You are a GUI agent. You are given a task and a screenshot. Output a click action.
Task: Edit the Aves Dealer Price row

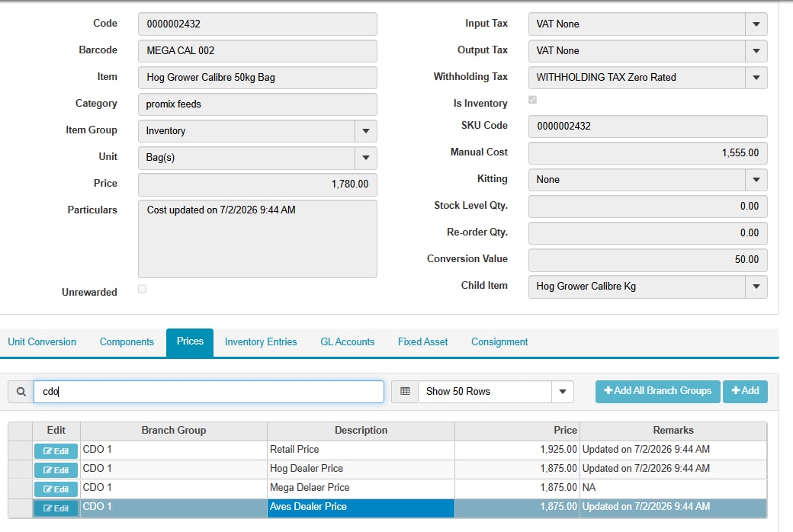pyautogui.click(x=56, y=508)
